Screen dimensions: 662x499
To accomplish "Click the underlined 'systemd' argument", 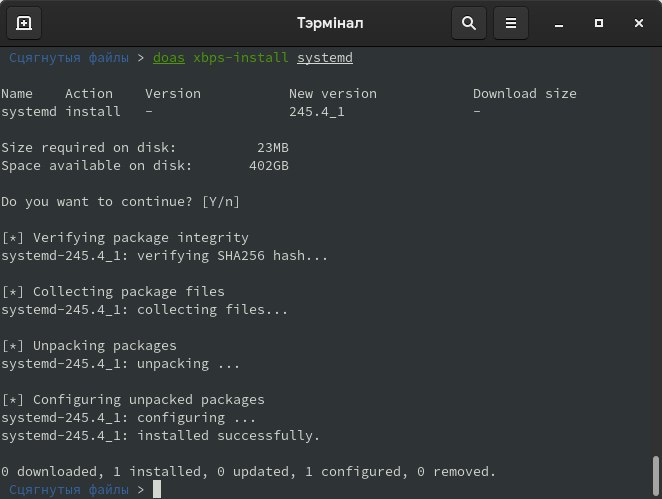I will [x=325, y=57].
